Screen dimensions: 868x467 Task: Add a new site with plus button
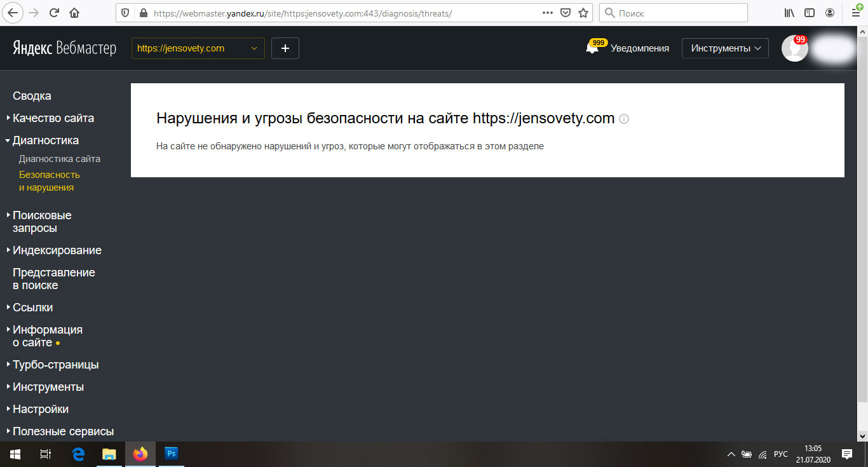point(285,48)
